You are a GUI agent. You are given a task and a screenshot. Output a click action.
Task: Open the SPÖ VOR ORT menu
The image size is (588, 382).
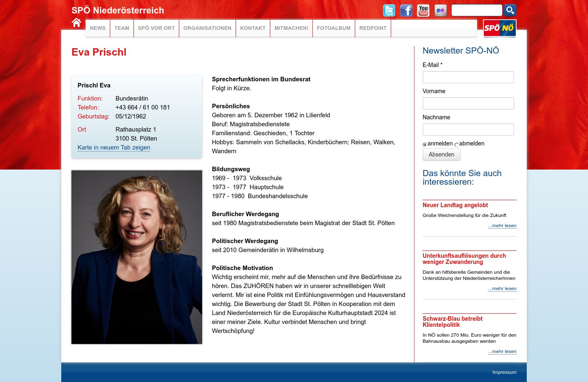(156, 28)
